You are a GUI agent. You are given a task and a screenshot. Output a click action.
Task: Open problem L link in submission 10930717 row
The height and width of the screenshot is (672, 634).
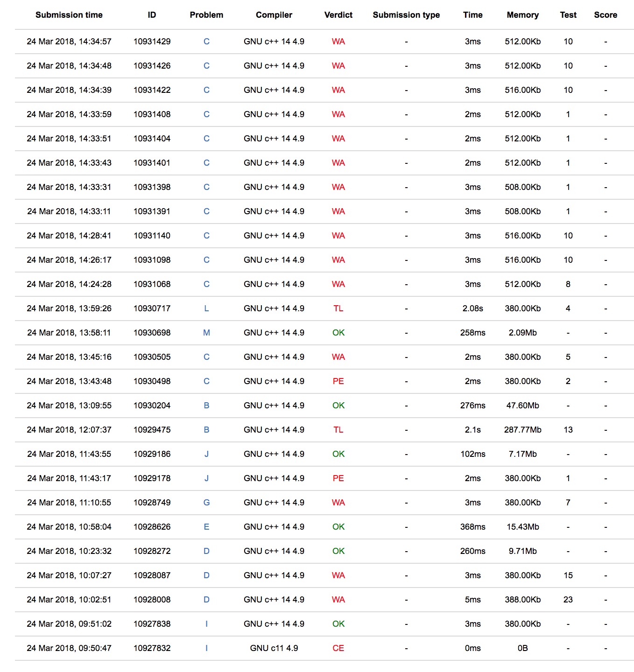[206, 308]
